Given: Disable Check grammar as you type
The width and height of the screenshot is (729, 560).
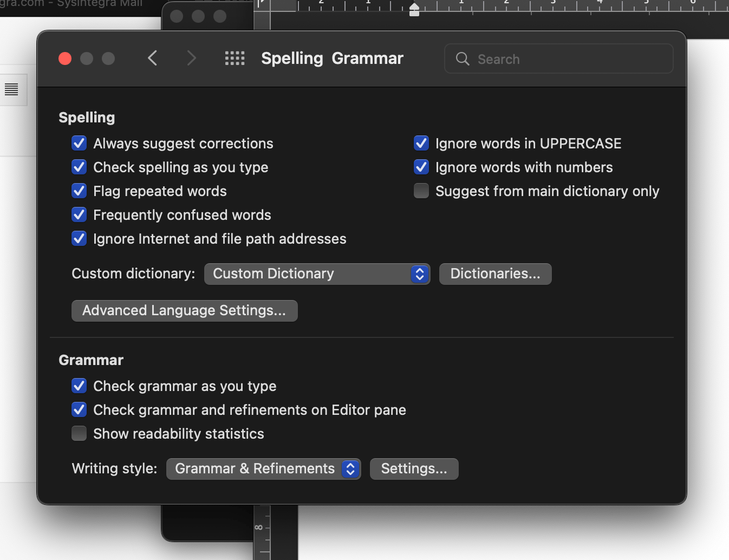Looking at the screenshot, I should pyautogui.click(x=79, y=386).
